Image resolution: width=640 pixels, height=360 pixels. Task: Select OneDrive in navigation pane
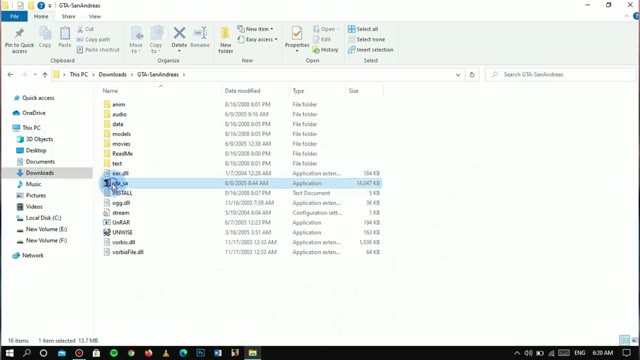point(29,113)
